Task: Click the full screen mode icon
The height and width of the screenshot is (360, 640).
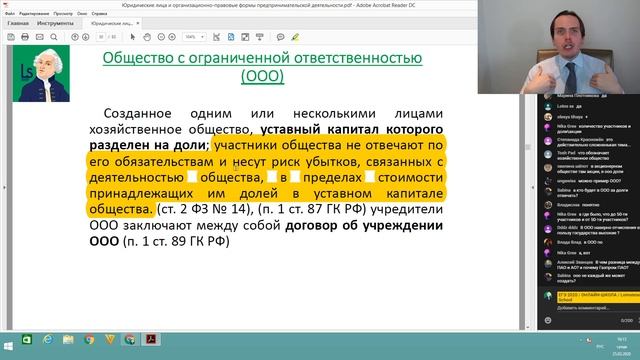Action: tap(245, 37)
